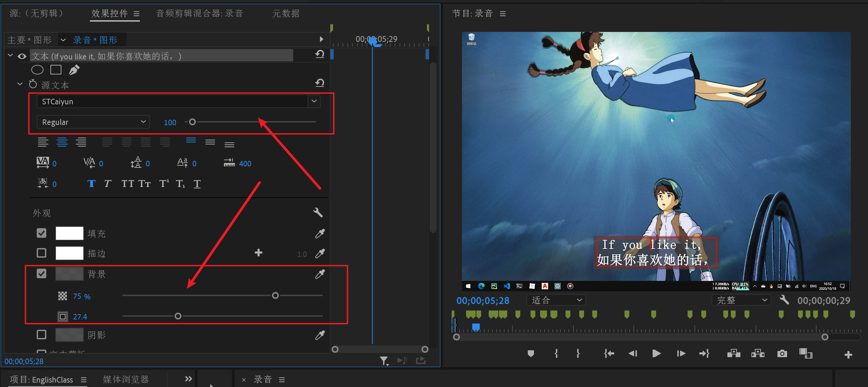868x387 pixels.
Task: Click the Export Frame camera icon
Action: pos(782,353)
